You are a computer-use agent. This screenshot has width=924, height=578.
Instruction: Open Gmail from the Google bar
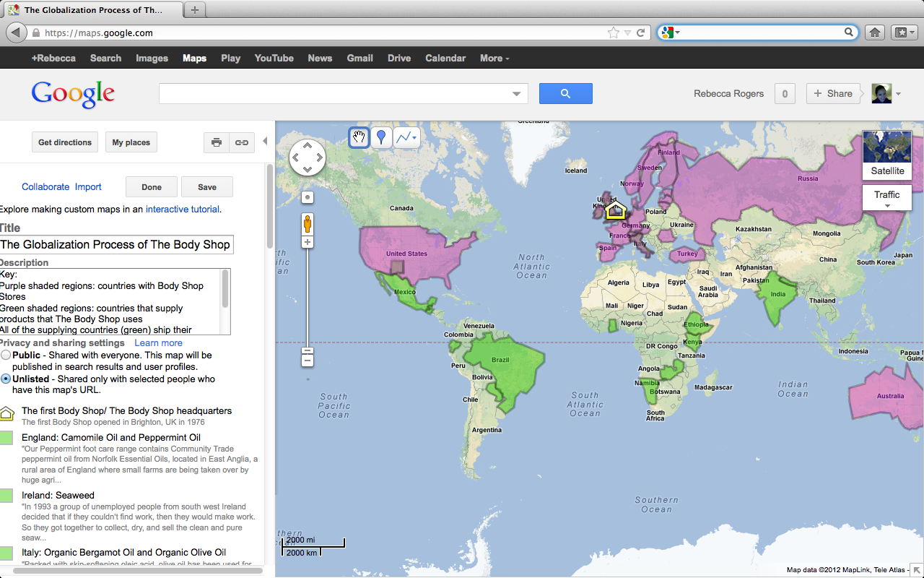click(x=359, y=58)
